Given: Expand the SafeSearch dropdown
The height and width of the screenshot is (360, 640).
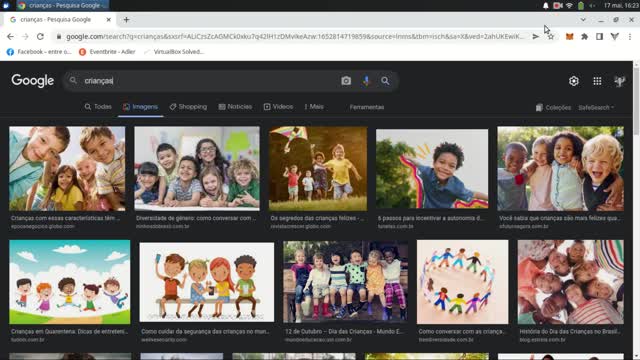Looking at the screenshot, I should click(x=596, y=107).
